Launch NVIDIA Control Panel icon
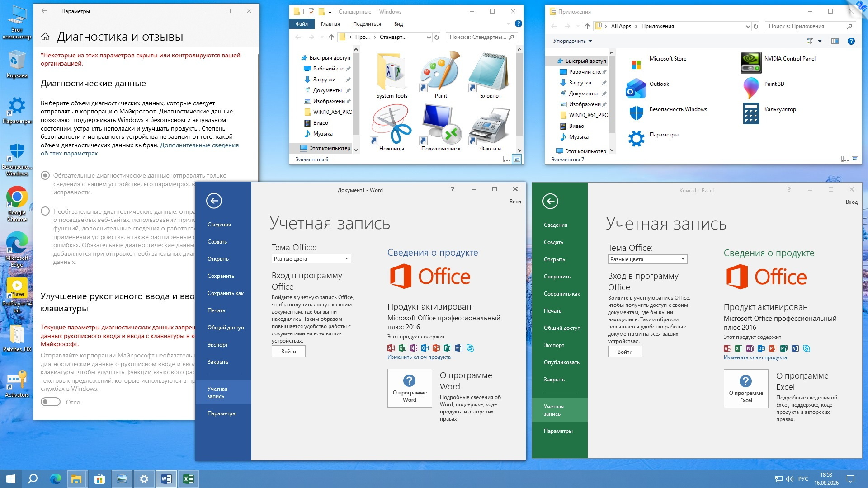The width and height of the screenshot is (868, 488). [x=751, y=63]
